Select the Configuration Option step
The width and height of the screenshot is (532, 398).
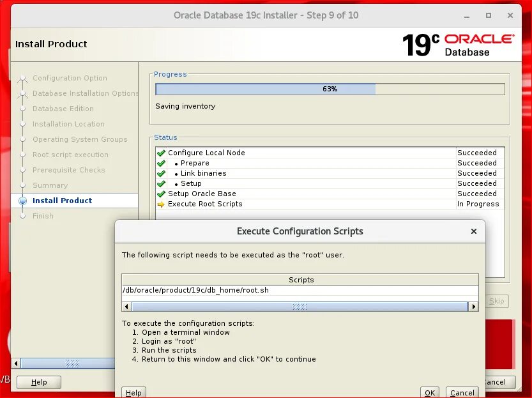point(70,78)
